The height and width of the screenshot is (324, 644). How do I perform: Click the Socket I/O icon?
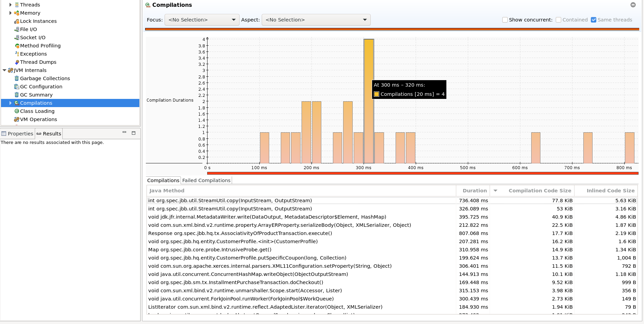pyautogui.click(x=17, y=38)
